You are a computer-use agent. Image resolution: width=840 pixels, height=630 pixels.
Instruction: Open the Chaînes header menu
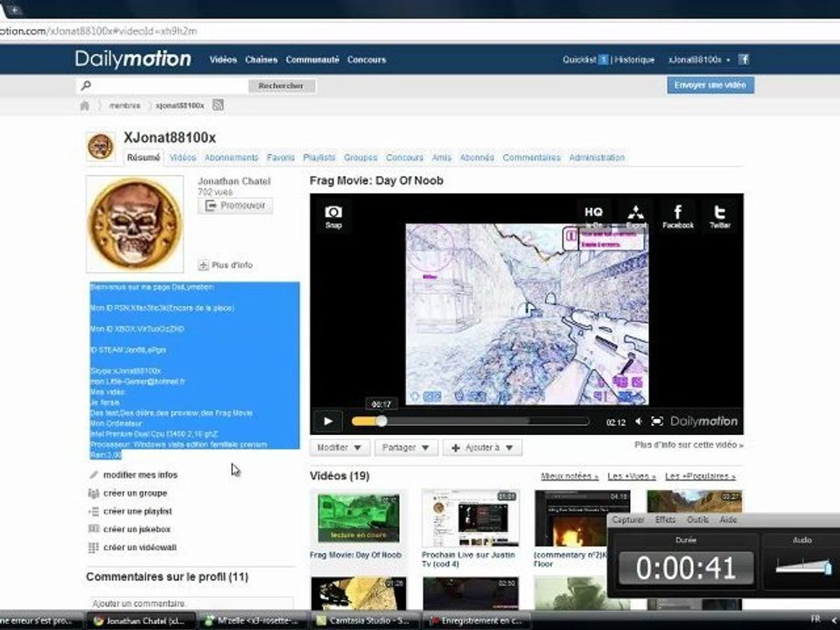[x=261, y=60]
